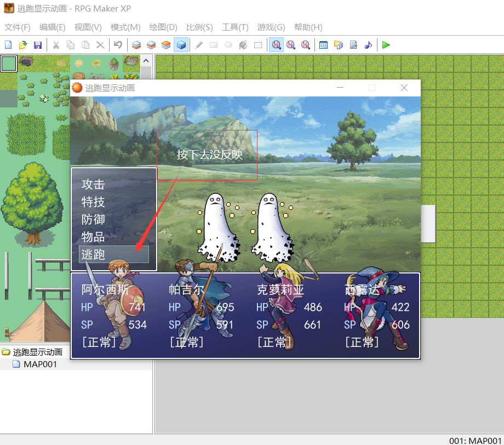The width and height of the screenshot is (504, 445).
Task: Open the 比例(S) menu
Action: tap(199, 27)
